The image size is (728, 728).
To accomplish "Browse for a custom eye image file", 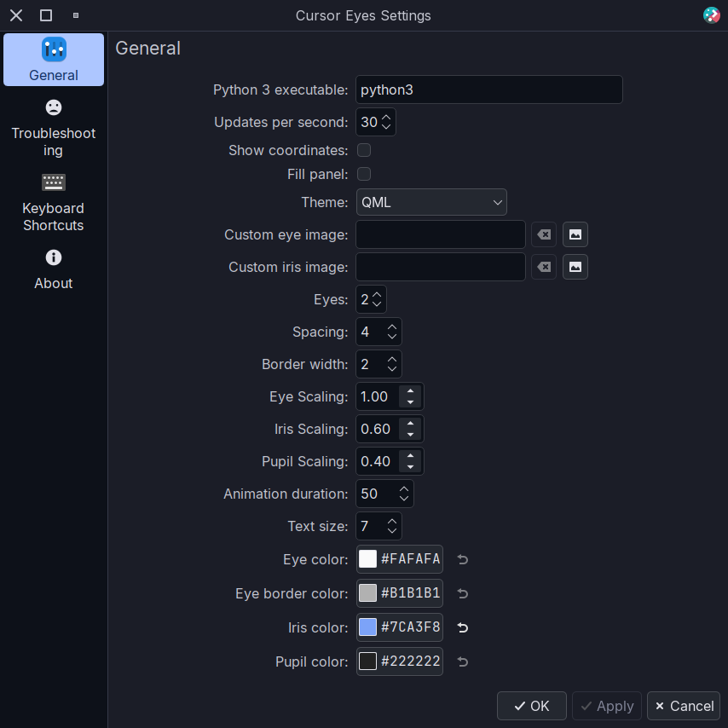I will coord(575,234).
